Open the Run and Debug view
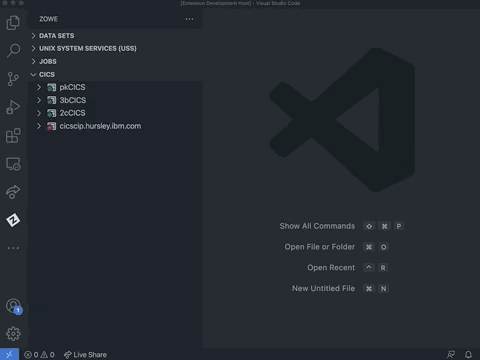Viewport: 480px width, 360px height. coord(13,107)
